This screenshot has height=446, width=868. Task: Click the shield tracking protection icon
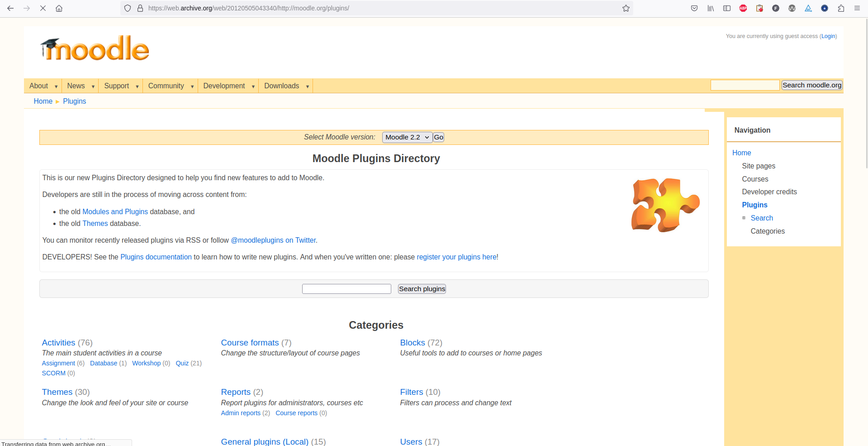(x=128, y=8)
